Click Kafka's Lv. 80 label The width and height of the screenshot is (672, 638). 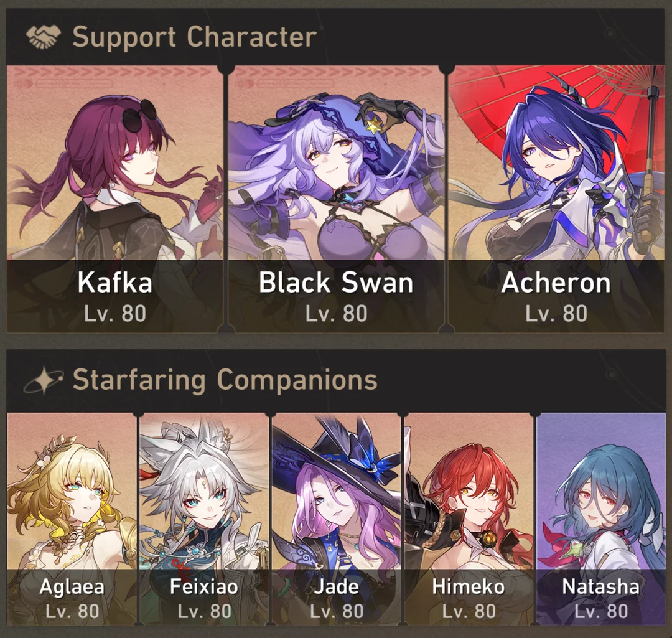pyautogui.click(x=115, y=314)
